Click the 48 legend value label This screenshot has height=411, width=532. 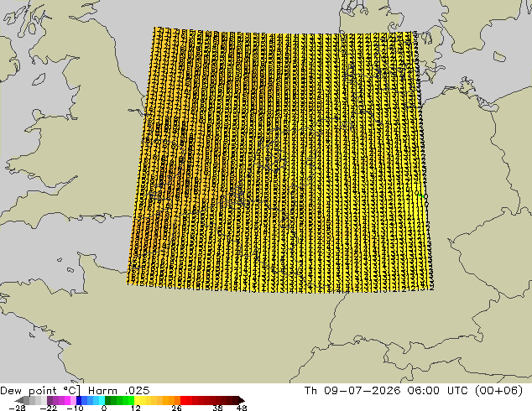tap(242, 408)
